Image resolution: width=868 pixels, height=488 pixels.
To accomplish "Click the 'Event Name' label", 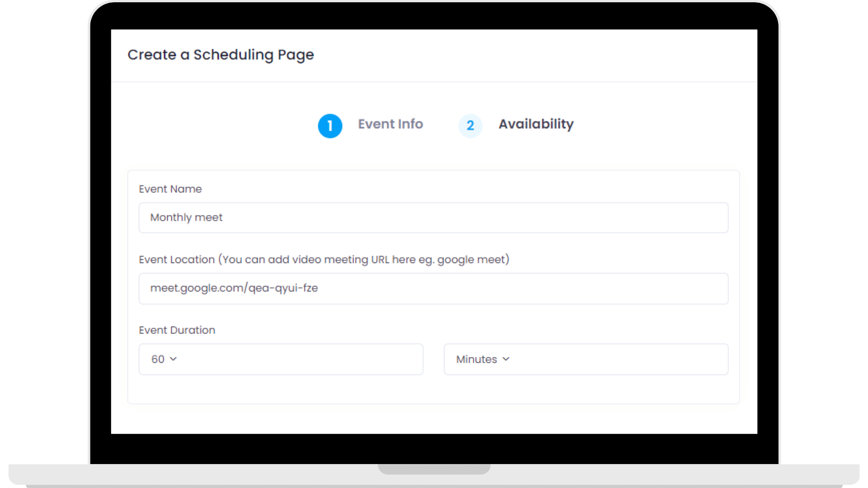I will tap(170, 189).
